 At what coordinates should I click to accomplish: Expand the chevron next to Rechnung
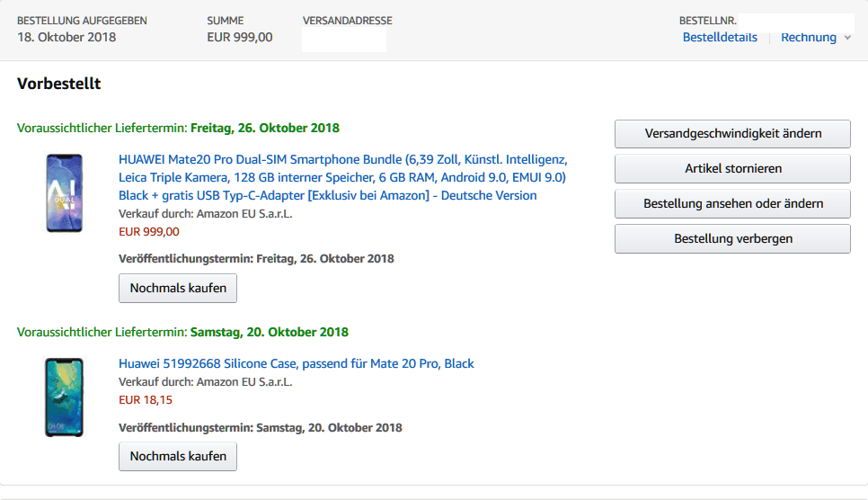(x=847, y=38)
